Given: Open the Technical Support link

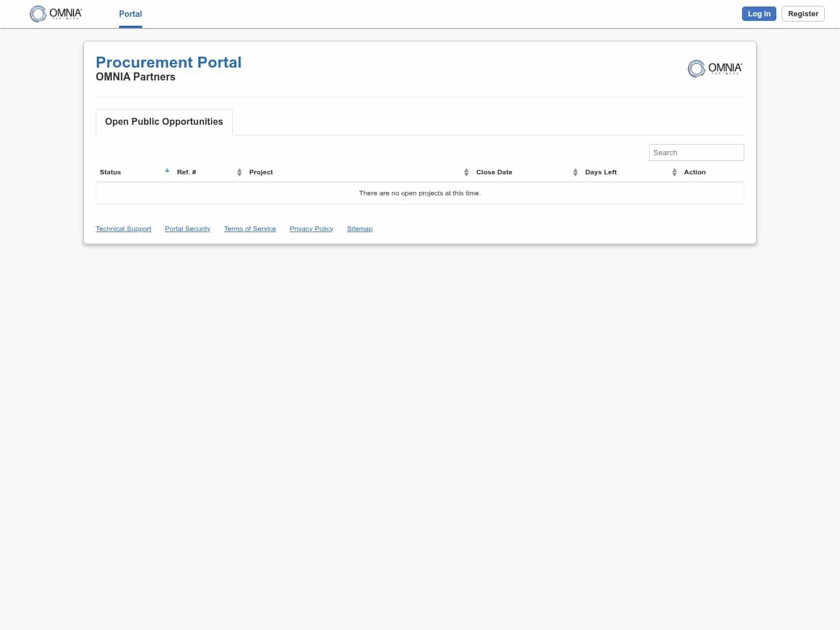Looking at the screenshot, I should tap(124, 229).
